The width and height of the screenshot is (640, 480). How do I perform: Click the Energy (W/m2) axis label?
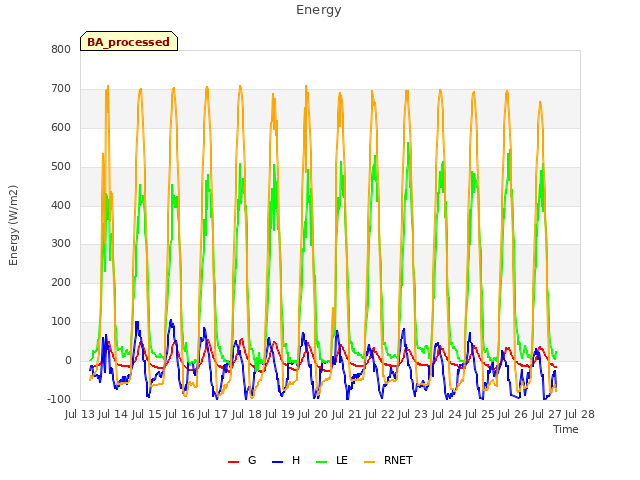13,225
